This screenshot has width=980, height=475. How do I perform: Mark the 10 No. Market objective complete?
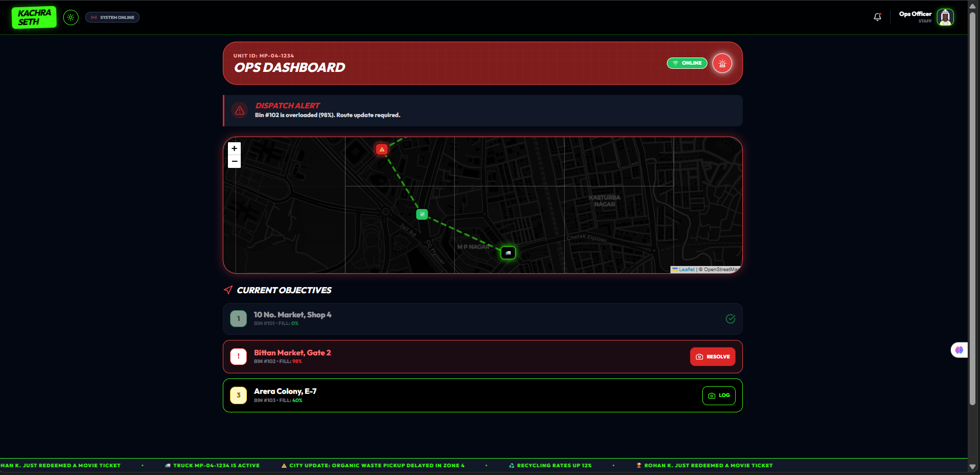pyautogui.click(x=731, y=319)
